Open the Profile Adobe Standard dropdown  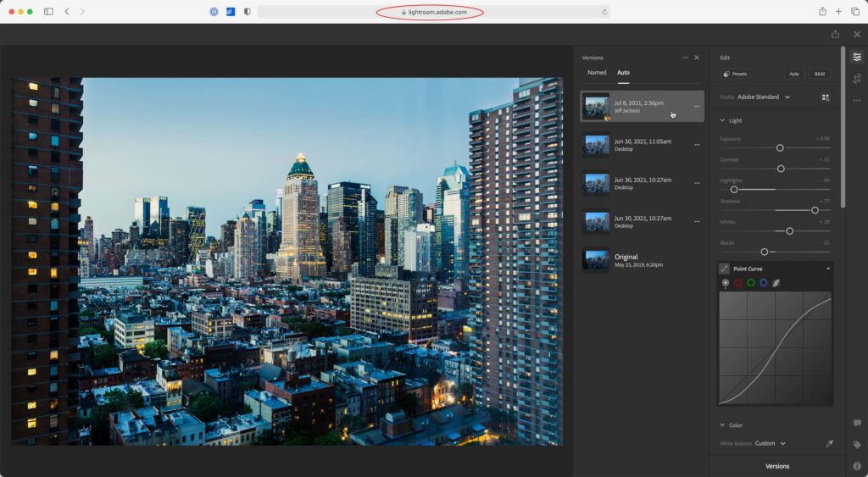764,97
